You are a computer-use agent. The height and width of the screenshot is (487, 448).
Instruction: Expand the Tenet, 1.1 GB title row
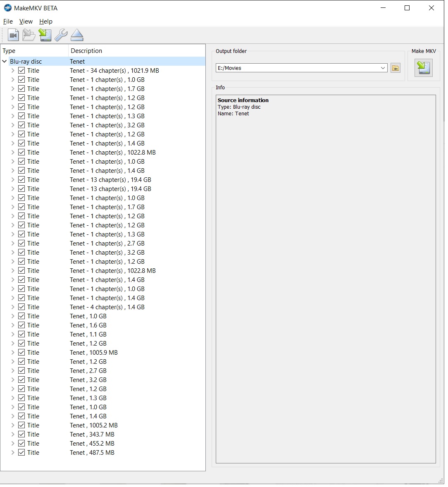pos(13,334)
